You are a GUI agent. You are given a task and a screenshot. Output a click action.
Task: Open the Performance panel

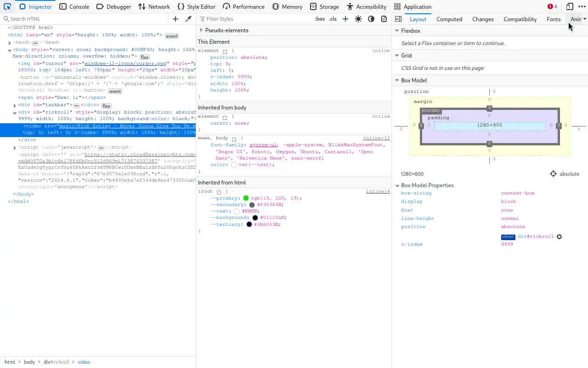coord(243,6)
